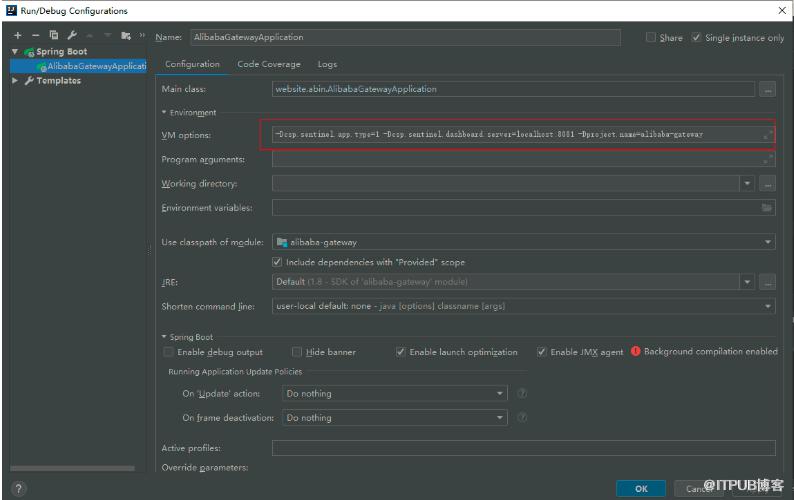794x500 pixels.
Task: Add a new configuration with the plus icon
Action: (18, 35)
